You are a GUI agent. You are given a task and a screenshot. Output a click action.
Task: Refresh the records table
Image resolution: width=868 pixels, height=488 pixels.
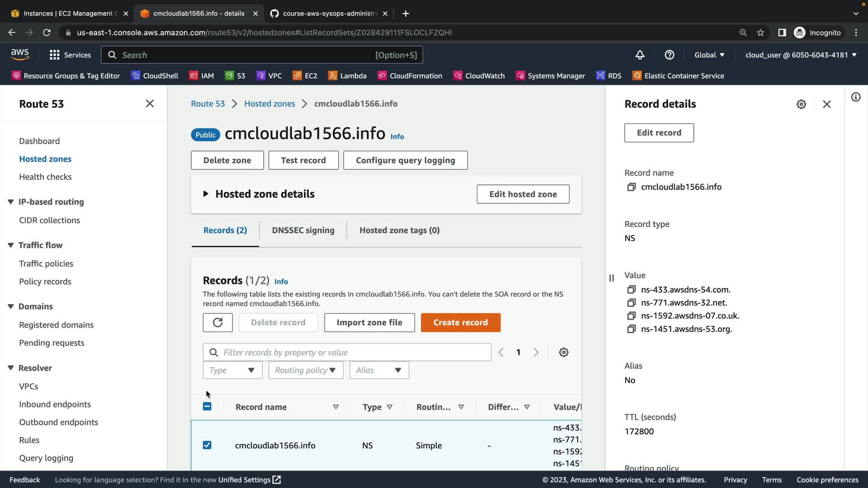217,323
